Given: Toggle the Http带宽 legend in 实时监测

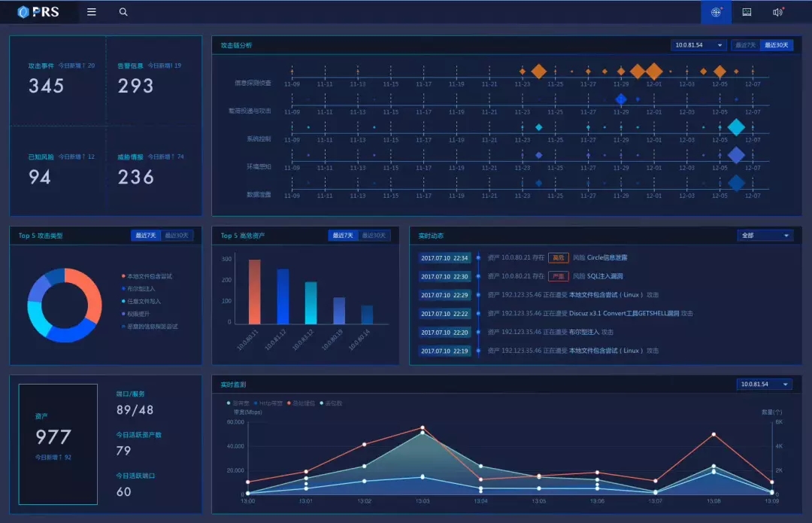Looking at the screenshot, I should coord(268,403).
